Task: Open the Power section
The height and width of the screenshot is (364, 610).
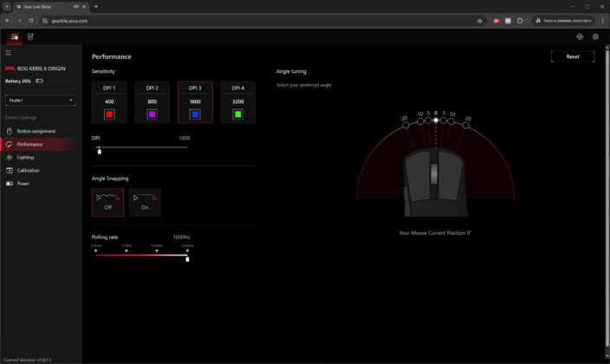Action: (41, 184)
